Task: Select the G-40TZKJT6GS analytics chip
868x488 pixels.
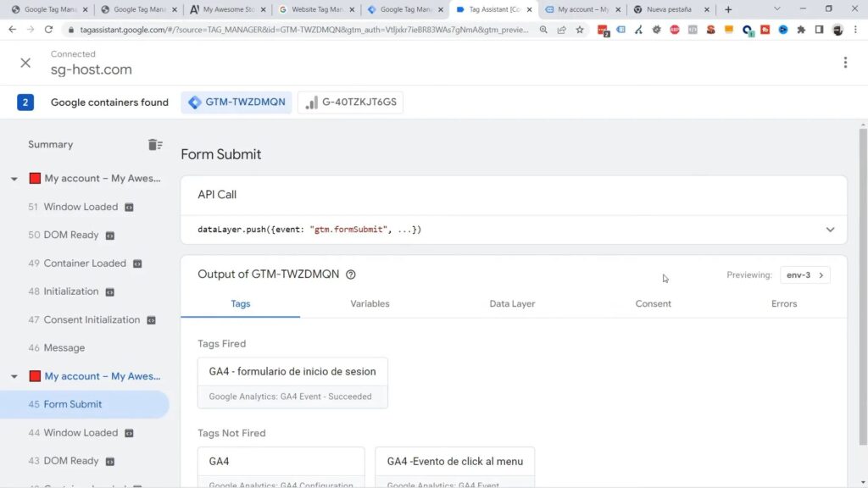Action: point(350,103)
